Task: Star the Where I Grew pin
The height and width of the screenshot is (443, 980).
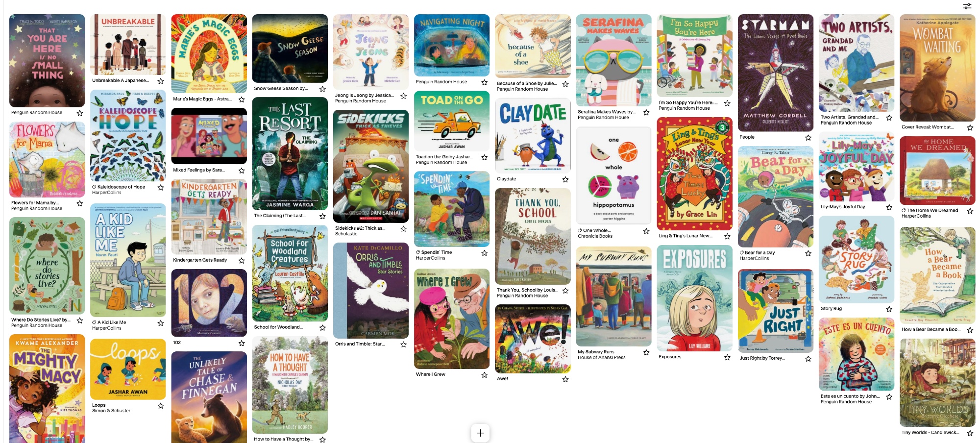Action: coord(484,375)
